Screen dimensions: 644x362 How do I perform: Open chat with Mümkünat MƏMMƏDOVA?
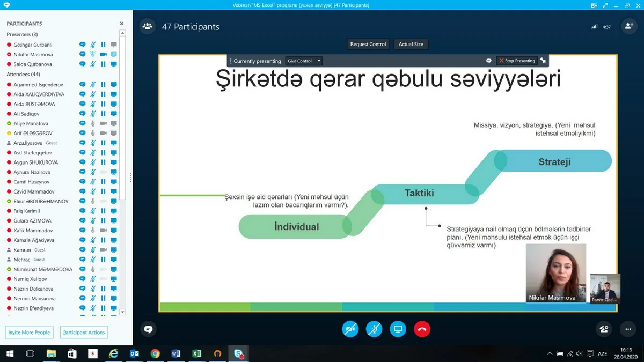pos(82,269)
